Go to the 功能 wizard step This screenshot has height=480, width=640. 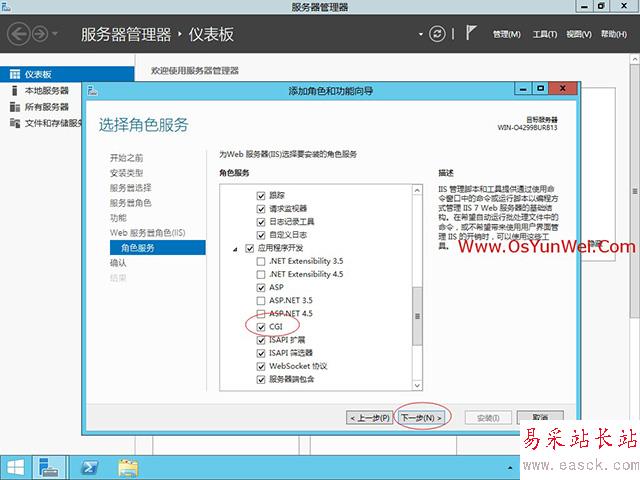[x=118, y=218]
